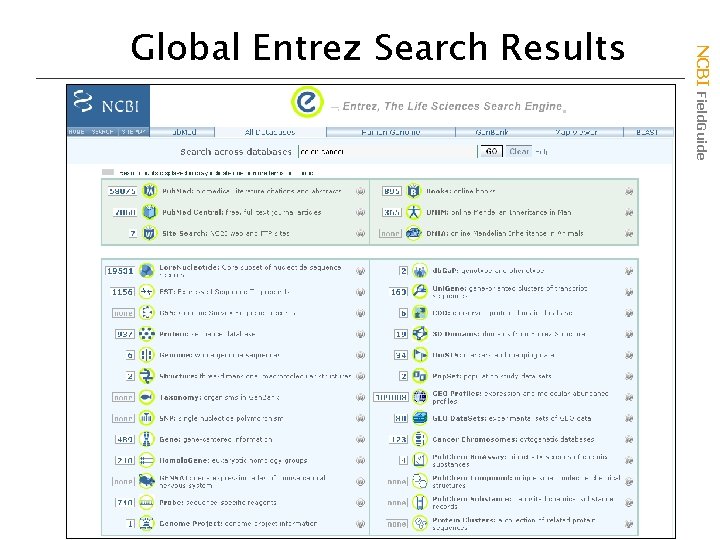Click the Structure database icon

[146, 376]
